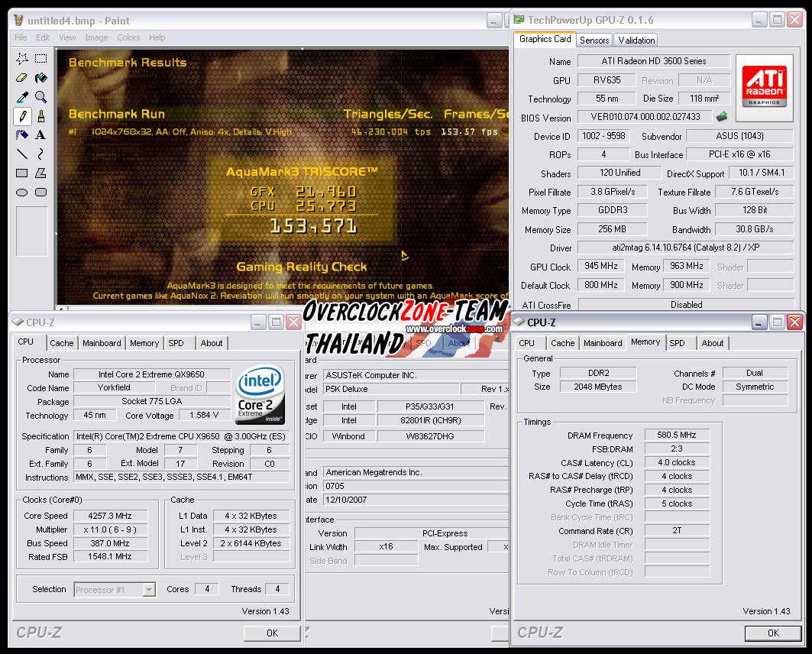812x654 pixels.
Task: Select the Rectangle shape tool
Action: click(21, 173)
